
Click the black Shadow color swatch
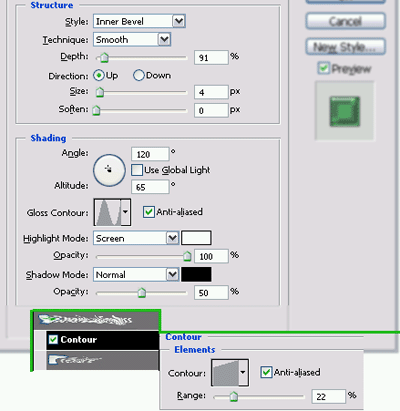pyautogui.click(x=196, y=274)
